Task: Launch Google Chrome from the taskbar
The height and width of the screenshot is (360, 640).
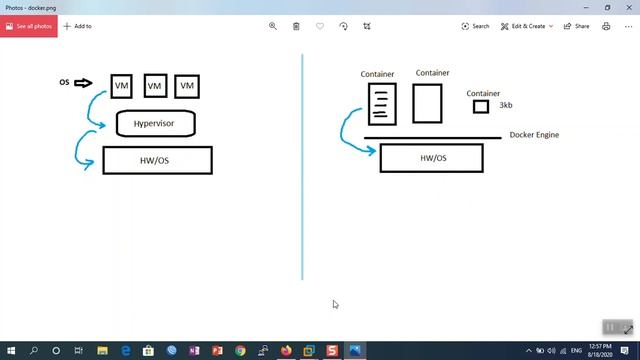Action: [240, 351]
